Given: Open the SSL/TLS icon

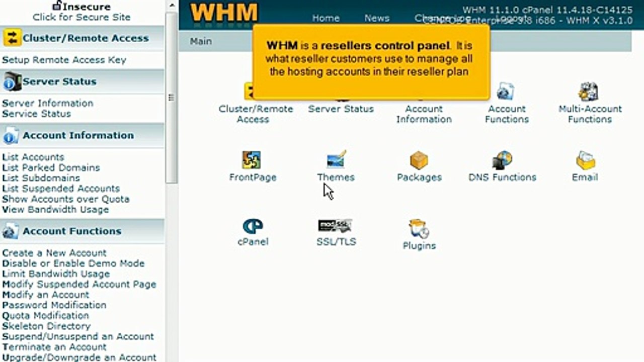Looking at the screenshot, I should 335,226.
